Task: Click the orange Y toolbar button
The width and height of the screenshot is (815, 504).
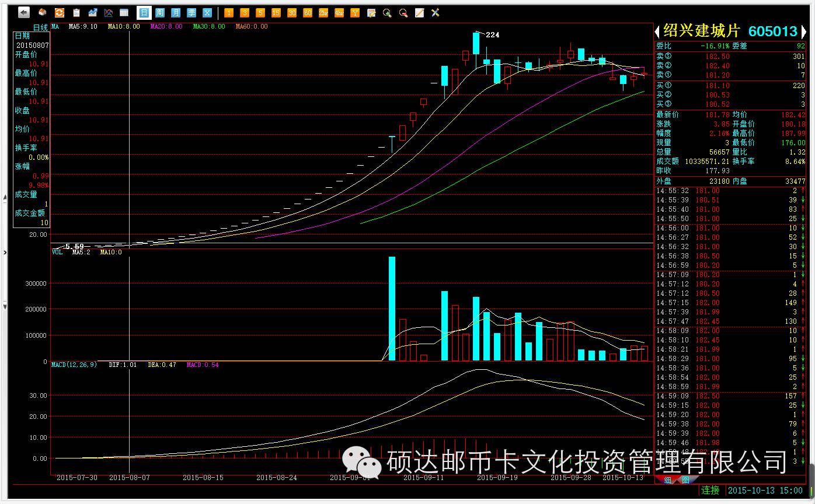Action: pos(355,12)
